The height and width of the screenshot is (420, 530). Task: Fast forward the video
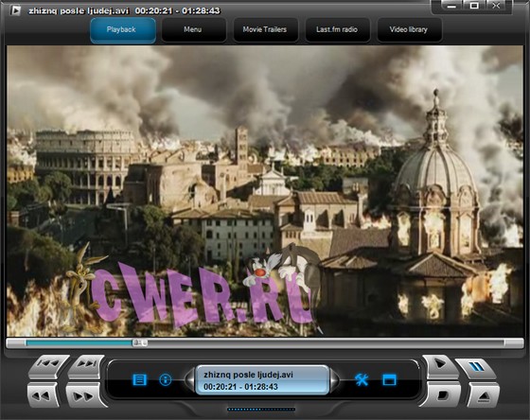pyautogui.click(x=83, y=395)
